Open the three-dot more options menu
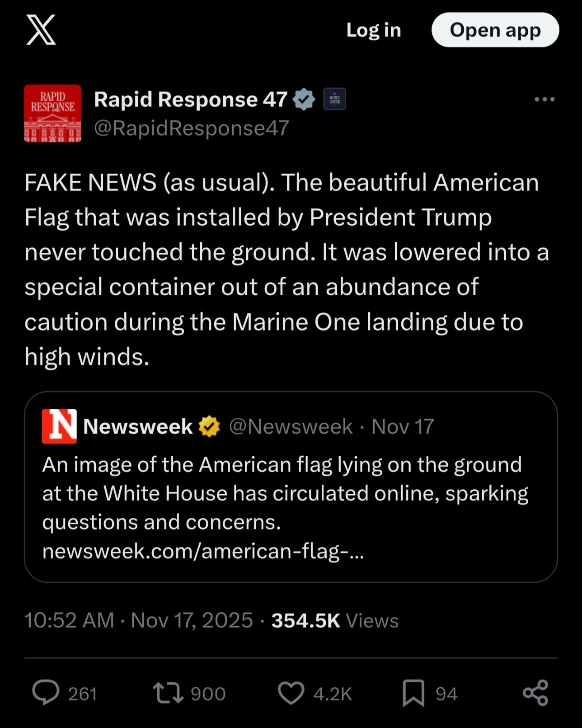This screenshot has width=582, height=728. coord(544,99)
